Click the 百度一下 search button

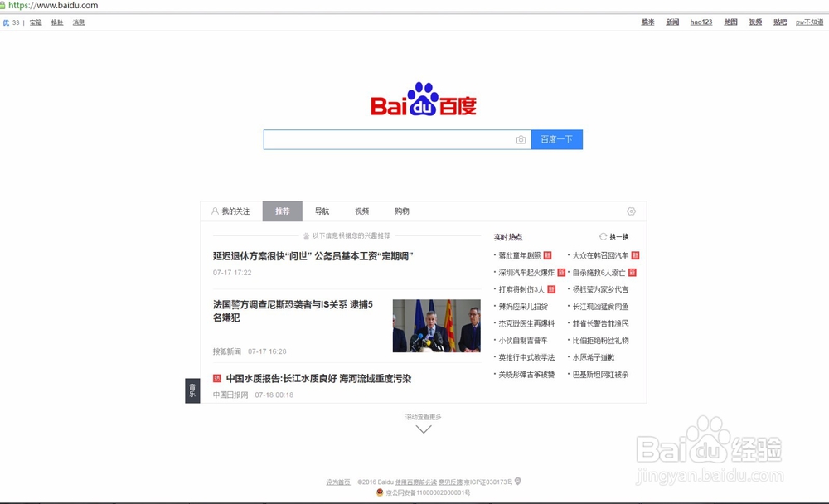[x=557, y=139]
